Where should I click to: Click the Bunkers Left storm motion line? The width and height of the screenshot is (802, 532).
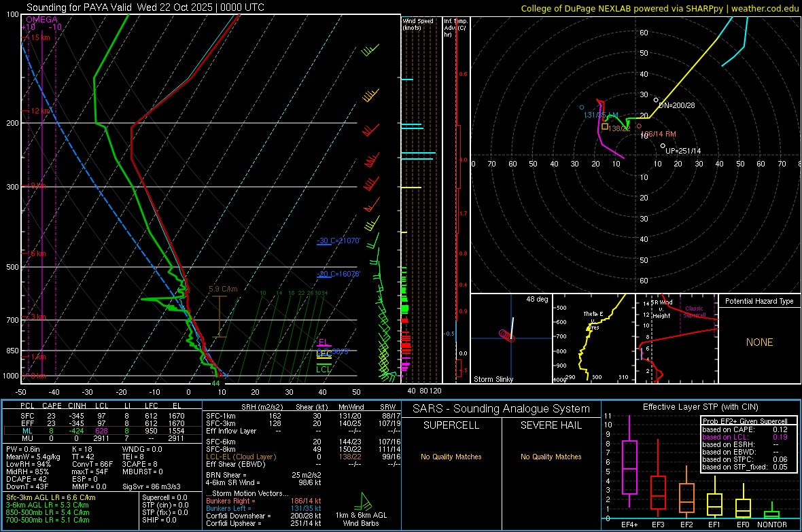point(264,508)
